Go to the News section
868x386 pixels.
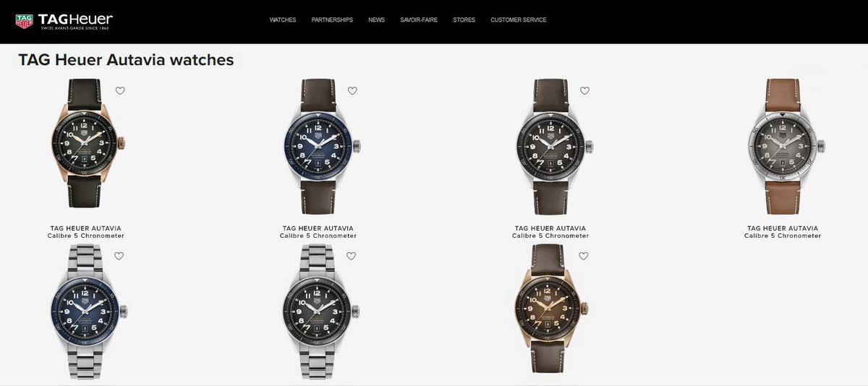click(376, 20)
